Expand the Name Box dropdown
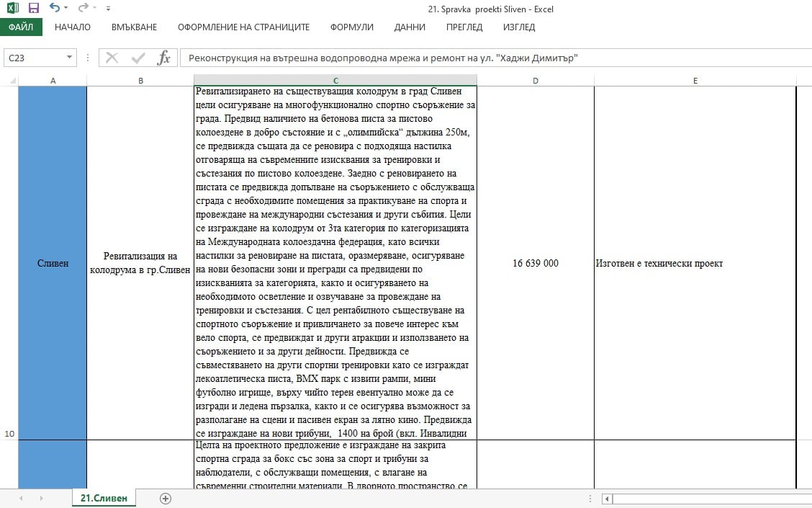Screen dimensions: 812x508 pos(70,58)
